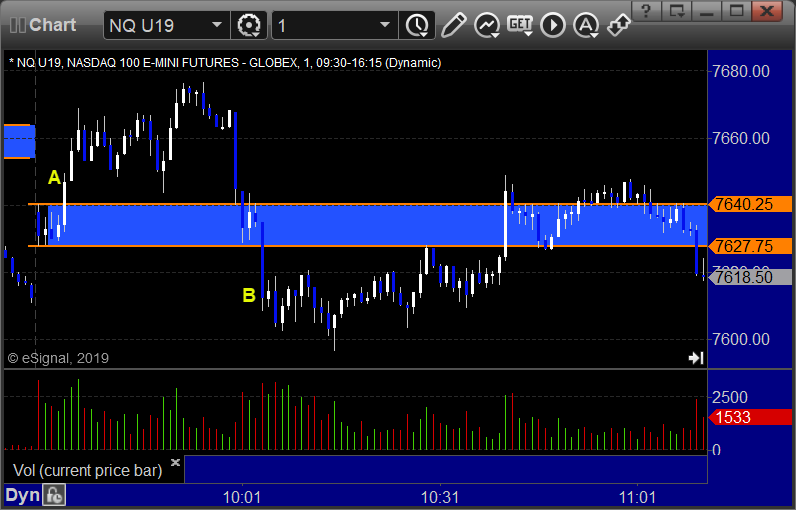Maximize the chart window

point(737,10)
